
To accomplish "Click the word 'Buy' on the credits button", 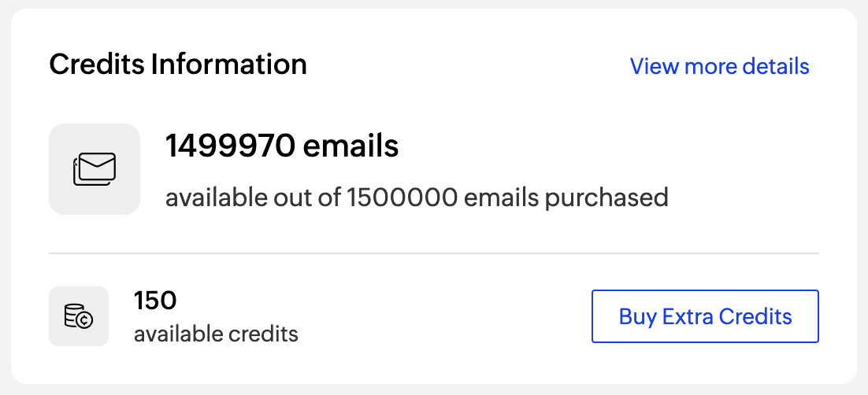I will [x=637, y=316].
